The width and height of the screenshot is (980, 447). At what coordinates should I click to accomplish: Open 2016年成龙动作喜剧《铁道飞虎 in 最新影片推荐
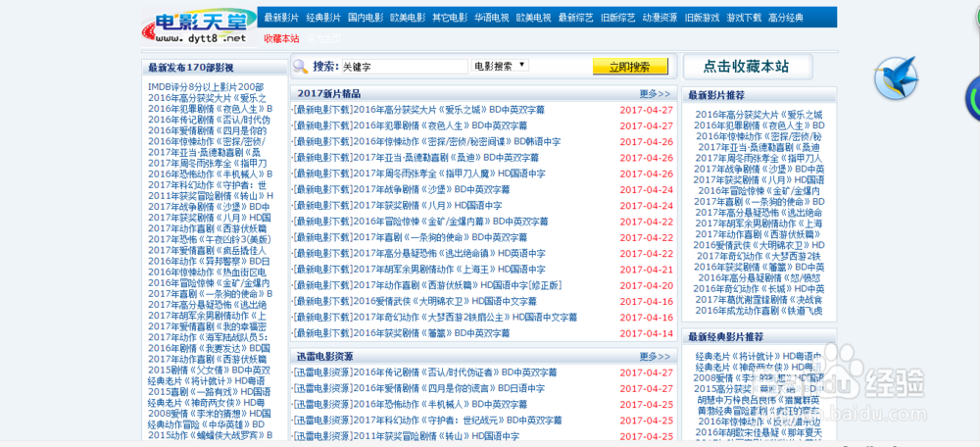(759, 310)
